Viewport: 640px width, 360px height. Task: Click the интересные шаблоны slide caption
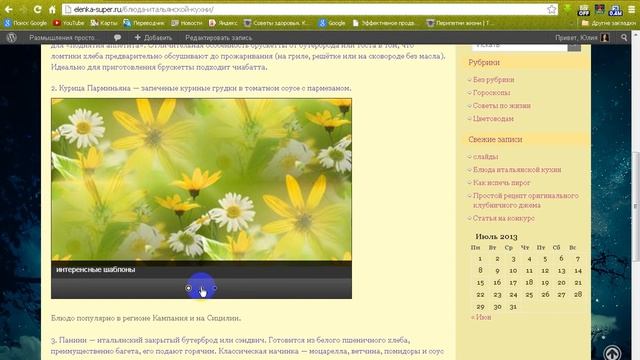96,270
